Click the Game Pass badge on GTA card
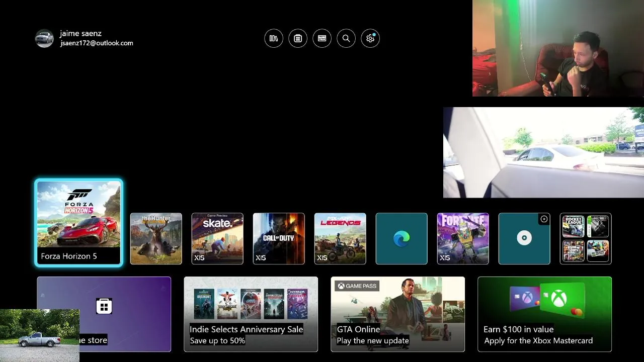The width and height of the screenshot is (644, 362). coord(357,286)
